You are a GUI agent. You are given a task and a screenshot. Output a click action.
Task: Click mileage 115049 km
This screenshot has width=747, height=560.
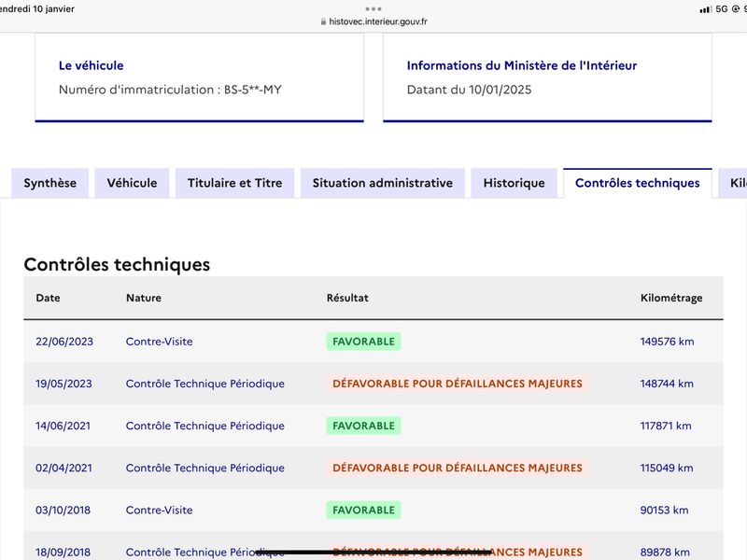coord(667,468)
